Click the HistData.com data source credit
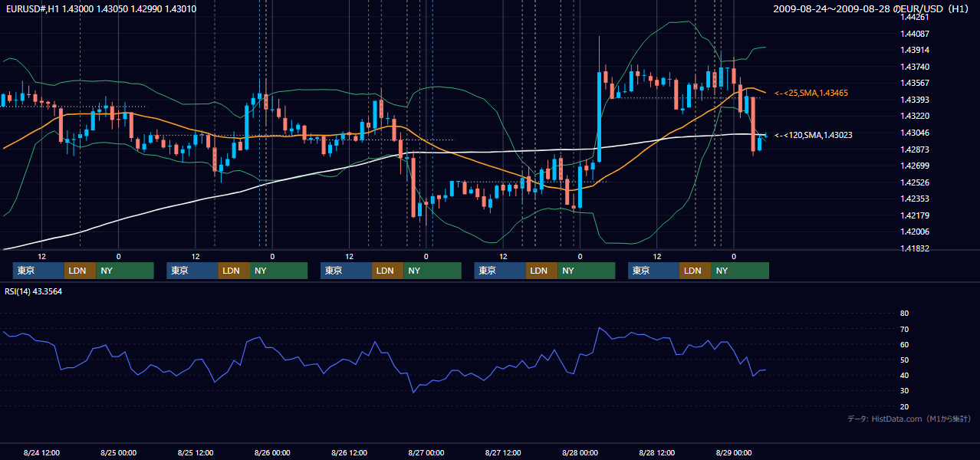 point(909,419)
